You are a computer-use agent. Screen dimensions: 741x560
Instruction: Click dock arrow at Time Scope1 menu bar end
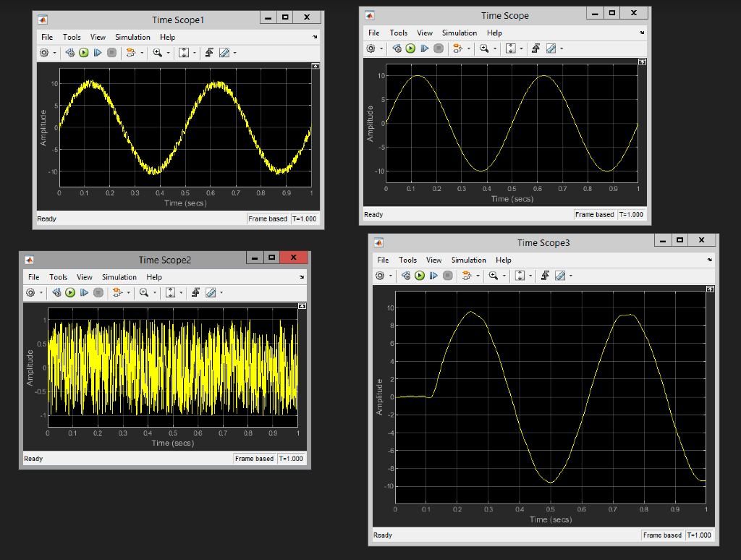[x=315, y=37]
